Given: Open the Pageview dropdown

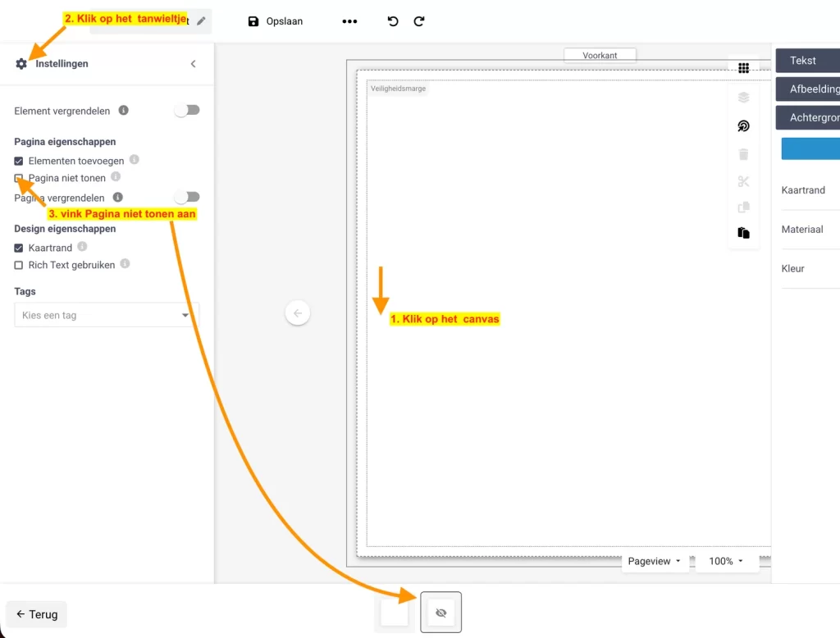Looking at the screenshot, I should [654, 561].
